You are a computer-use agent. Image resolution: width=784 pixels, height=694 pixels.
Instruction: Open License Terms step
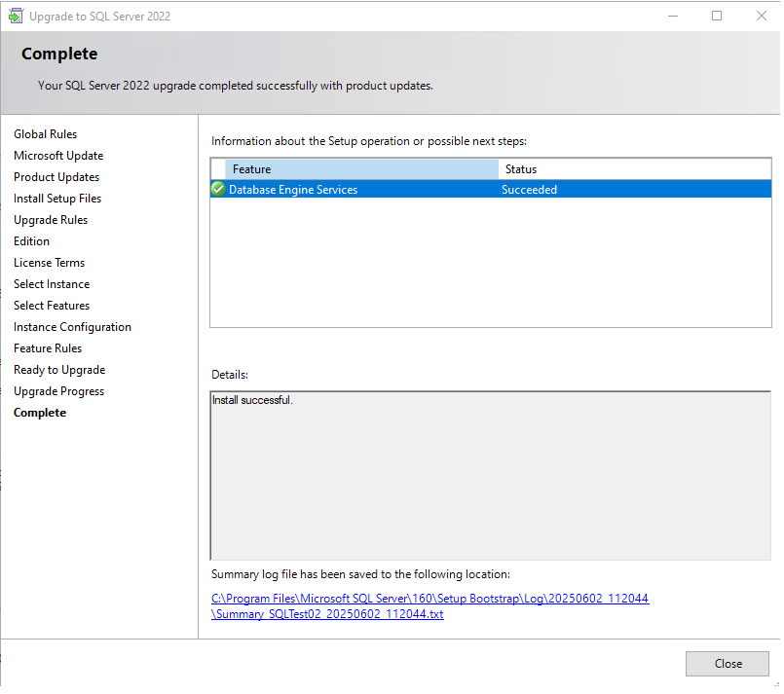49,263
